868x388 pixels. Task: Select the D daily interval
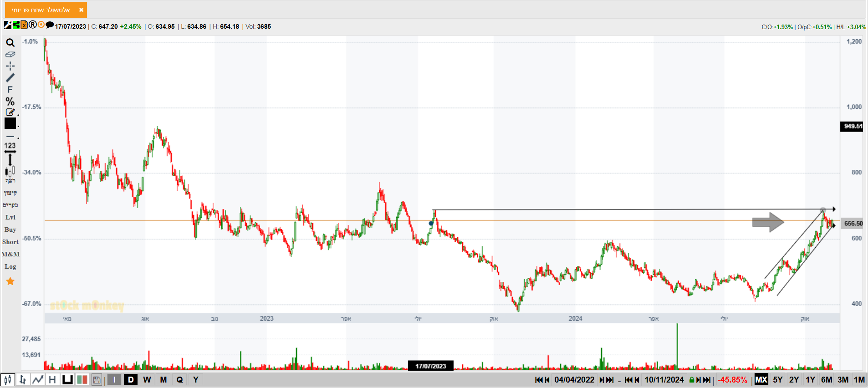coord(131,379)
